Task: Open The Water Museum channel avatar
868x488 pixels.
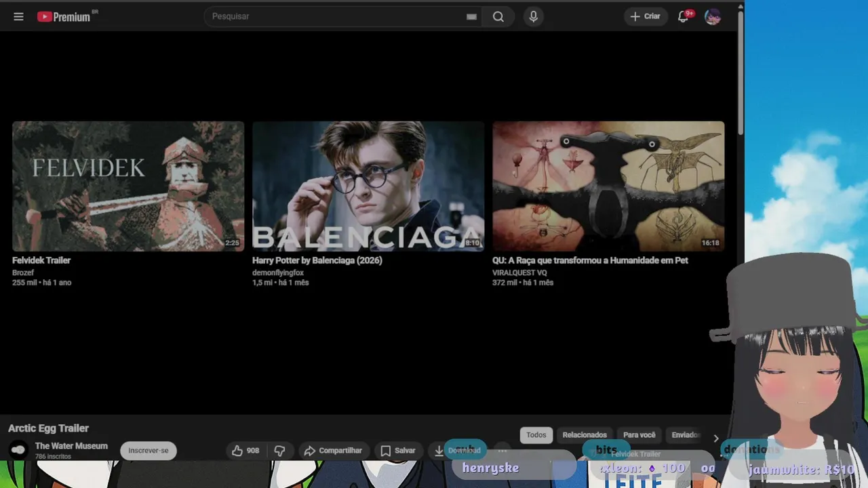Action: [18, 450]
